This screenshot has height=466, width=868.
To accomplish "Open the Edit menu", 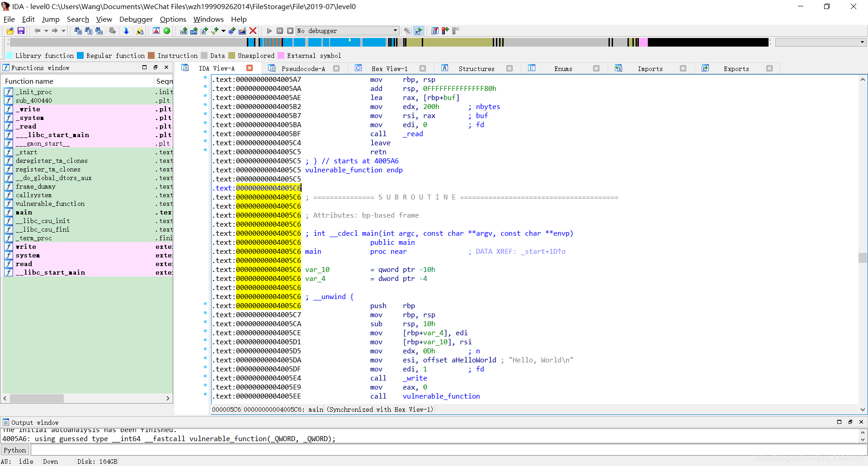I will point(28,19).
